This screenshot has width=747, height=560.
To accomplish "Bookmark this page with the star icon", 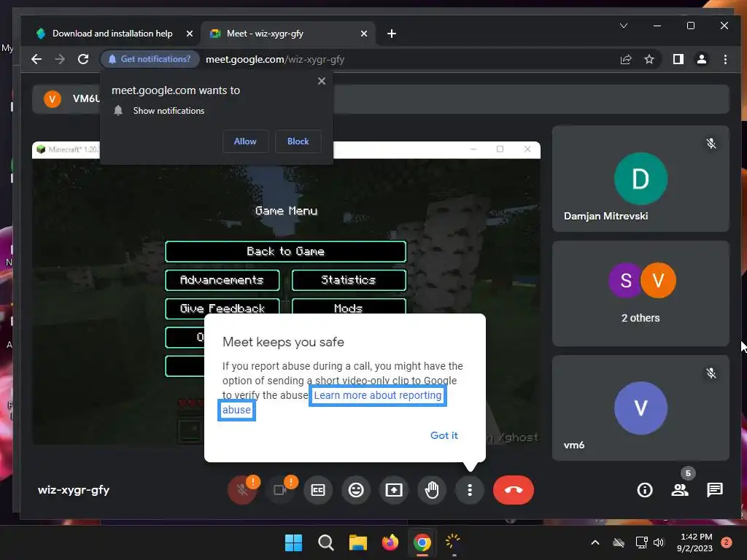I will tap(649, 59).
